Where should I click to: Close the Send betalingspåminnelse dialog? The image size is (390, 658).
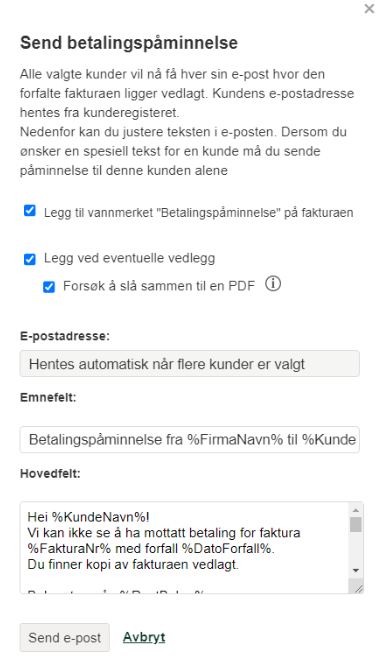pyautogui.click(x=369, y=9)
